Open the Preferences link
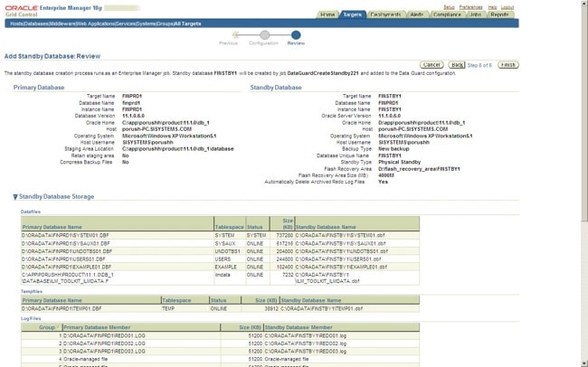This screenshot has height=367, width=588. pyautogui.click(x=470, y=7)
